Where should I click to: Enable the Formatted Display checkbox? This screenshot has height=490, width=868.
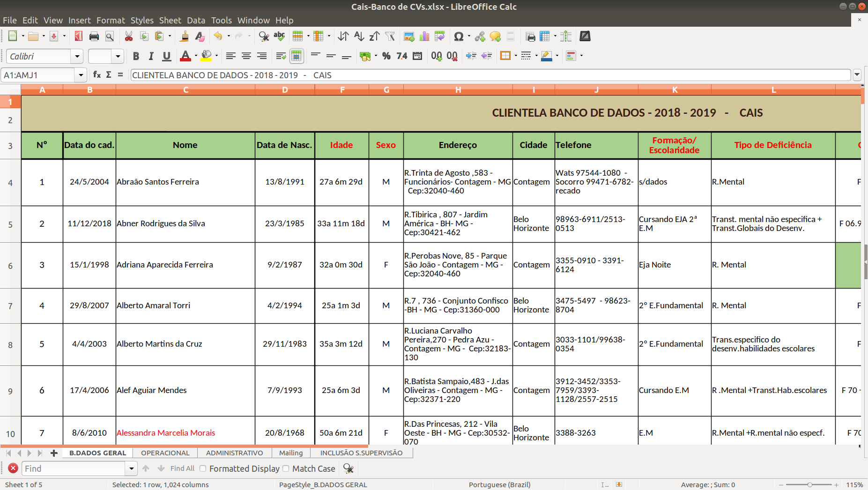[x=203, y=468]
